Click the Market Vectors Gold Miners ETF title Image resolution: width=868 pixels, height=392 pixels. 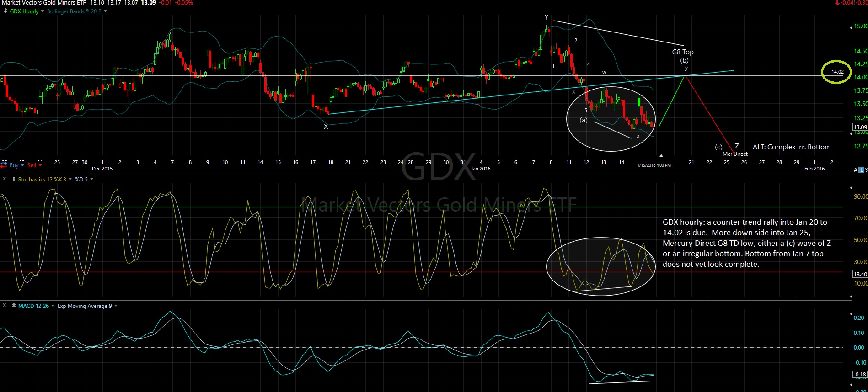pyautogui.click(x=43, y=3)
